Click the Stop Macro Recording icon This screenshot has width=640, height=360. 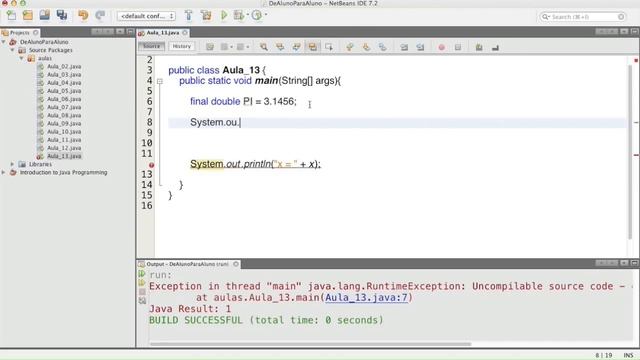[458, 47]
